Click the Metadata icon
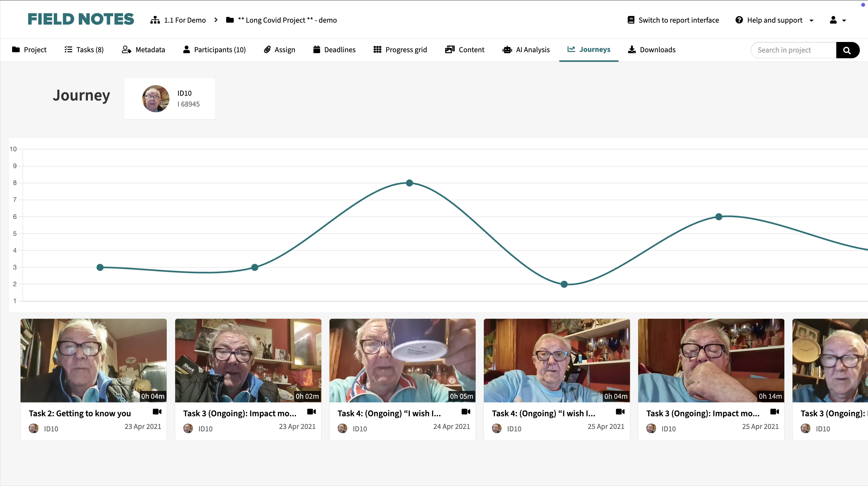The width and height of the screenshot is (868, 486). click(126, 50)
